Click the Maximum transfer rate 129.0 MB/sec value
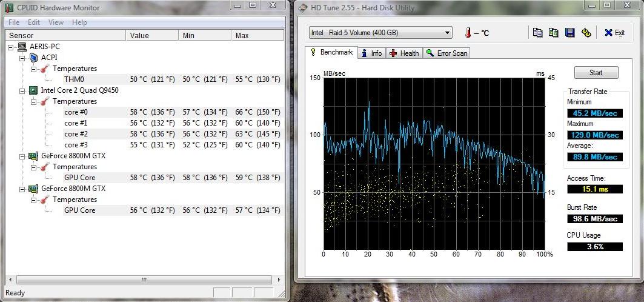The width and height of the screenshot is (644, 302). (x=595, y=135)
